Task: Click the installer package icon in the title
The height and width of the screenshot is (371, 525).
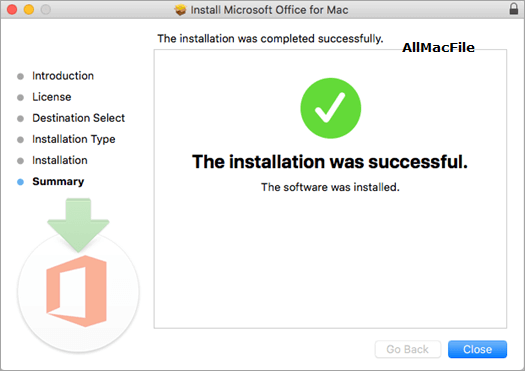Action: [x=180, y=10]
